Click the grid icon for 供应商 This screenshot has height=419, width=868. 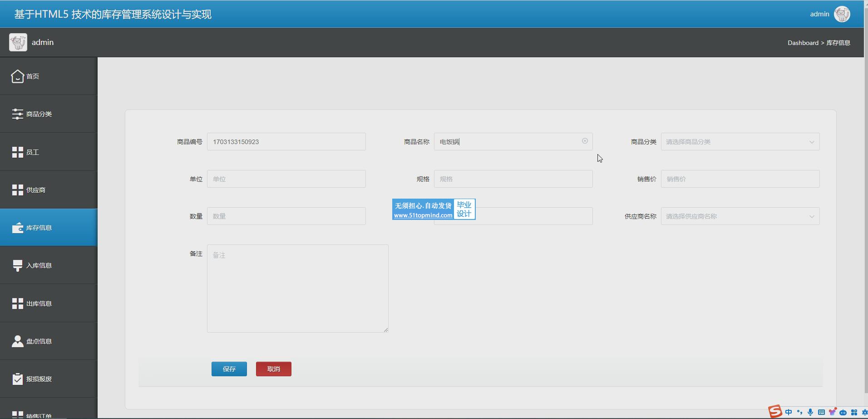[x=17, y=190]
